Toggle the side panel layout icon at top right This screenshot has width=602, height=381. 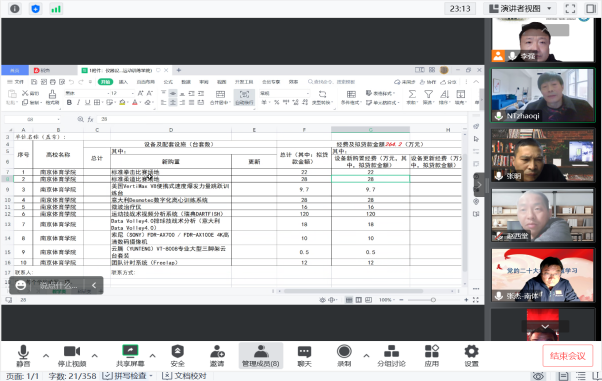pos(591,8)
